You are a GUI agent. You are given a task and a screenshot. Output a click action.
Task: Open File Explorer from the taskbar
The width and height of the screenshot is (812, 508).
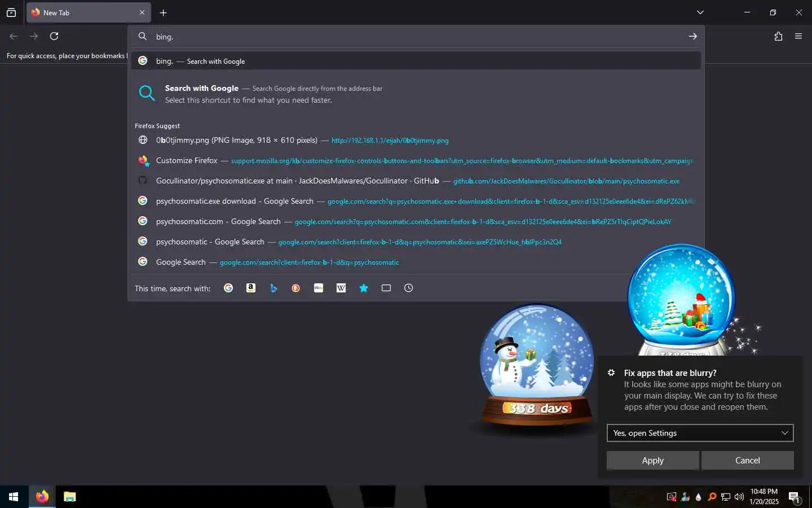(x=70, y=497)
